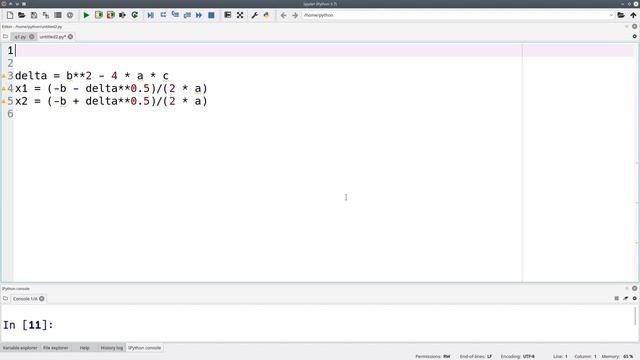The height and width of the screenshot is (360, 640).
Task: Switch to the q1.py editor tab
Action: (x=20, y=37)
